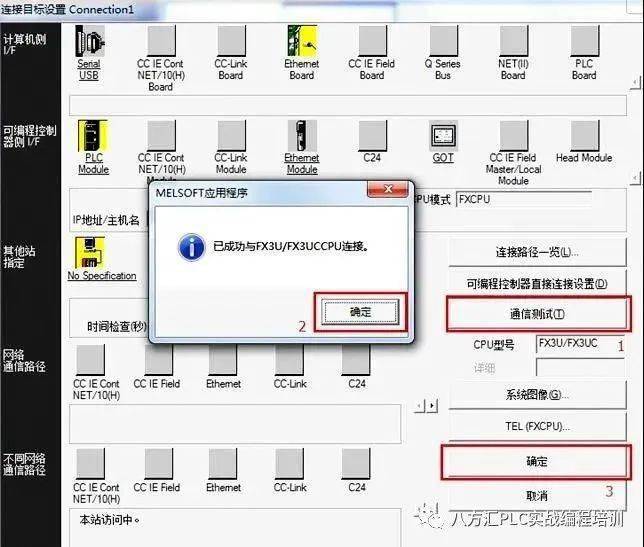Select the Q Series Bus icon
The height and width of the screenshot is (547, 644).
(444, 41)
